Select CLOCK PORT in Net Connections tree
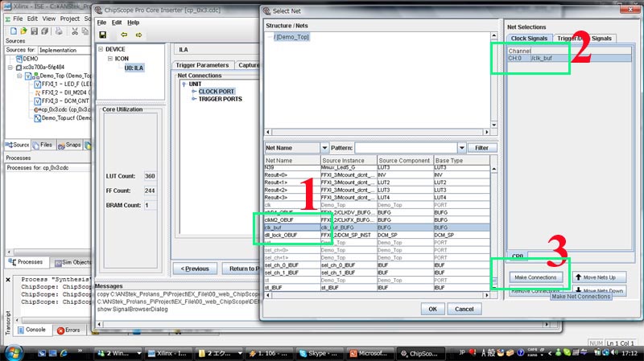Screen dimensions: 644x361 (216, 92)
